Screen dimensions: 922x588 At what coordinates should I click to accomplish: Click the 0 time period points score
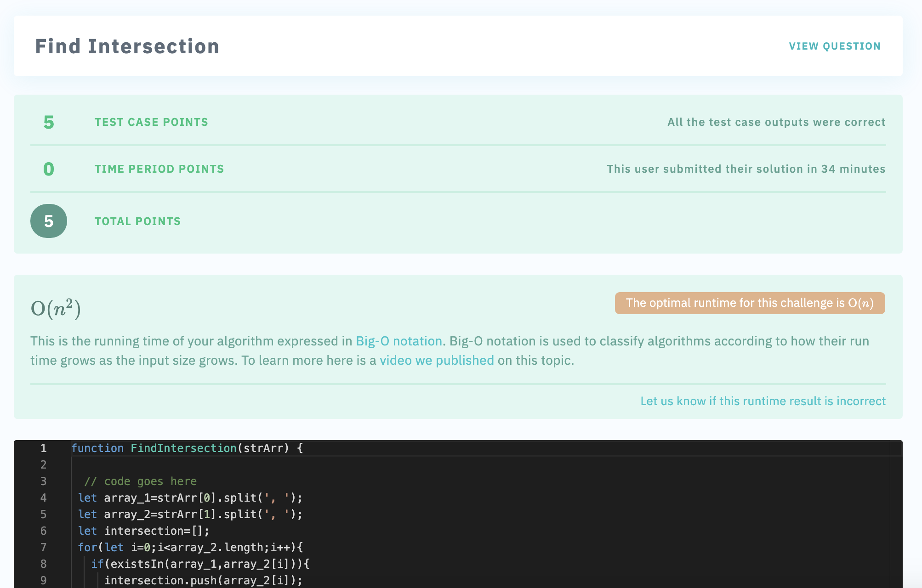coord(48,168)
